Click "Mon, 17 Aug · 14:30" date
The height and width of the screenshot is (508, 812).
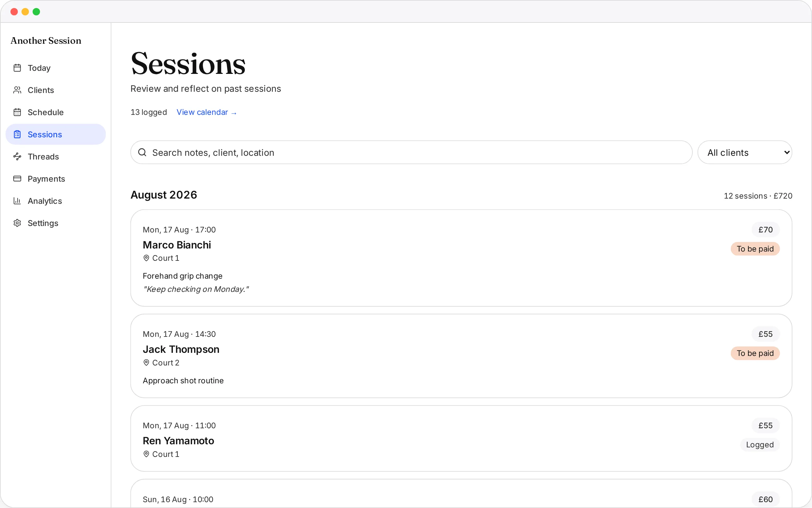click(x=179, y=334)
